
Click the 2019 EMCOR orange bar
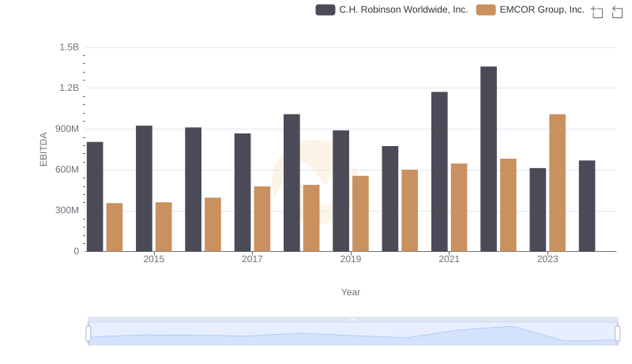point(360,214)
